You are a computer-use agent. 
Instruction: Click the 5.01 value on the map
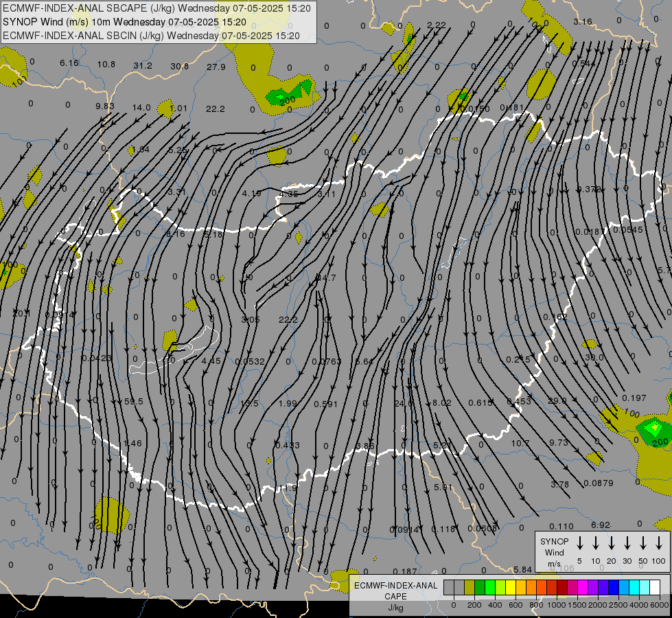[x=443, y=488]
